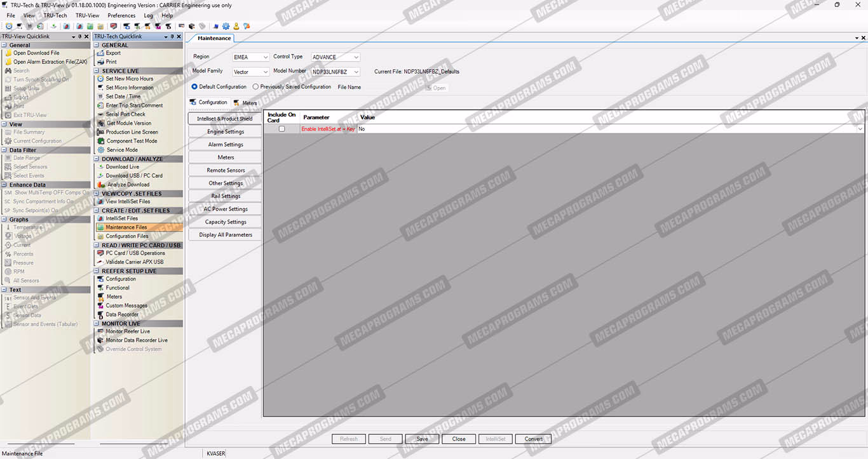Select Alarm Settings category

226,145
